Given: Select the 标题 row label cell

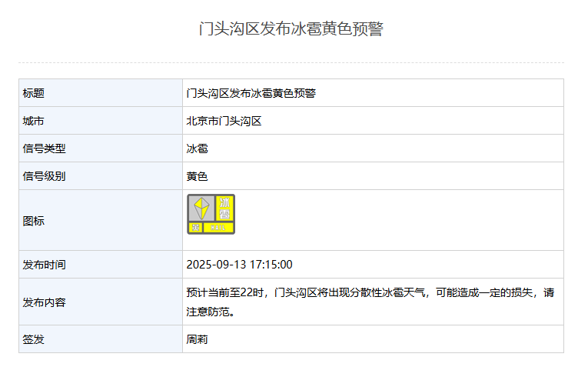Looking at the screenshot, I should [x=34, y=93].
